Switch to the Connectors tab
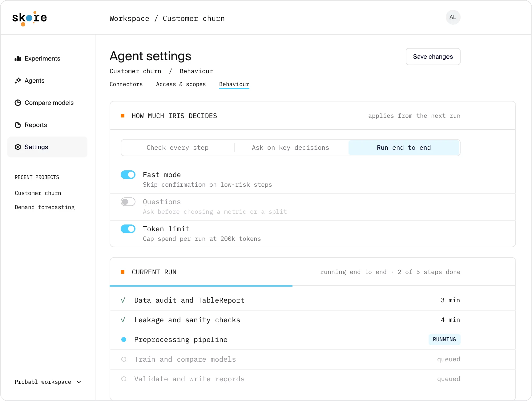 (126, 84)
